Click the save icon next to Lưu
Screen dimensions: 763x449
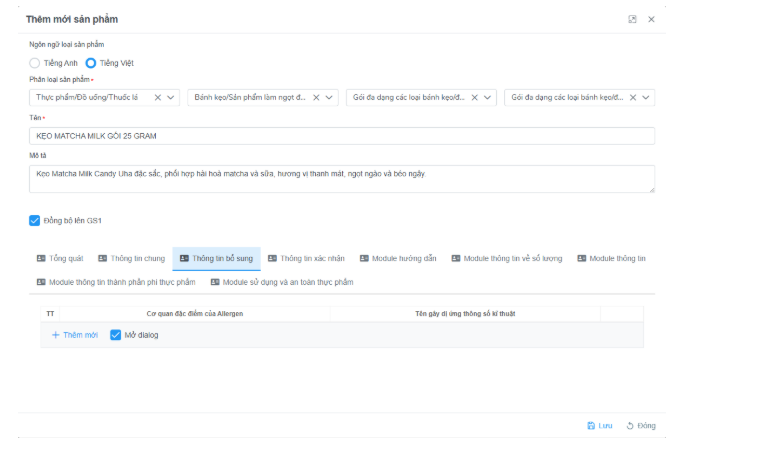pos(591,426)
